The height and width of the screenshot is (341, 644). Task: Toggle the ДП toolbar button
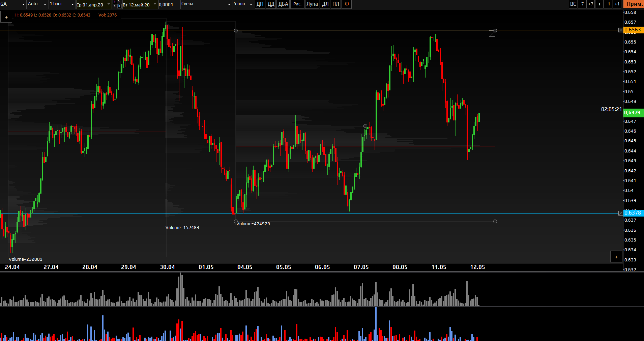pos(260,4)
